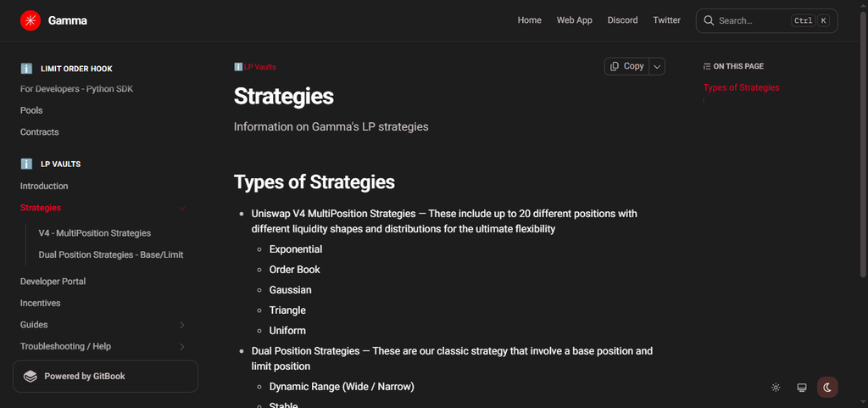Click the search magnifier icon

click(x=708, y=20)
